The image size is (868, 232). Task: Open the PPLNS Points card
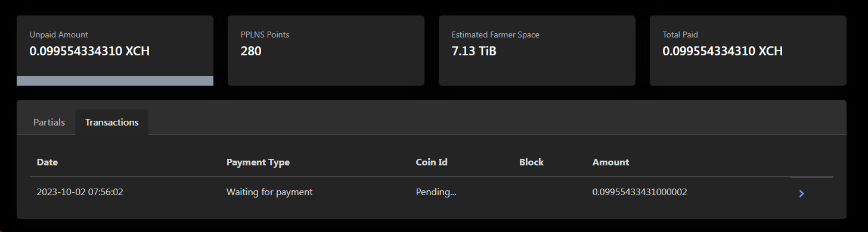326,51
